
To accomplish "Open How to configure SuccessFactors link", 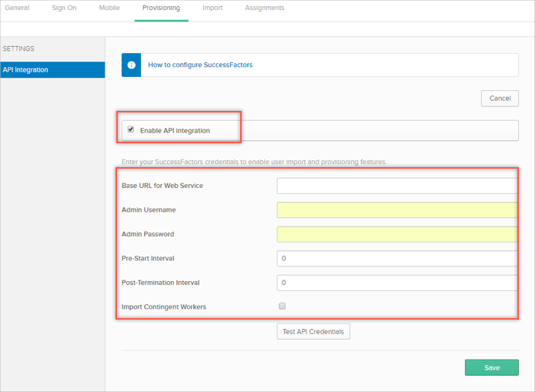I will click(x=200, y=65).
